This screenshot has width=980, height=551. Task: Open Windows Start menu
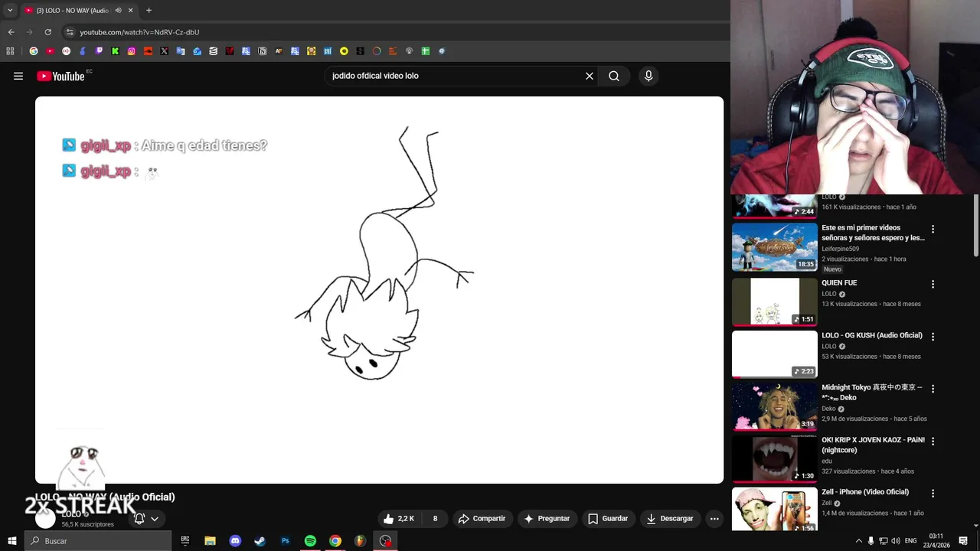click(x=11, y=541)
